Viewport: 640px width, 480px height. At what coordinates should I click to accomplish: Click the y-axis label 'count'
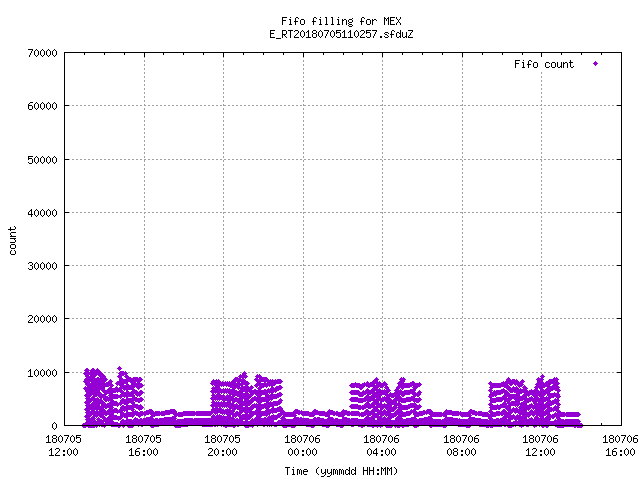(x=12, y=241)
